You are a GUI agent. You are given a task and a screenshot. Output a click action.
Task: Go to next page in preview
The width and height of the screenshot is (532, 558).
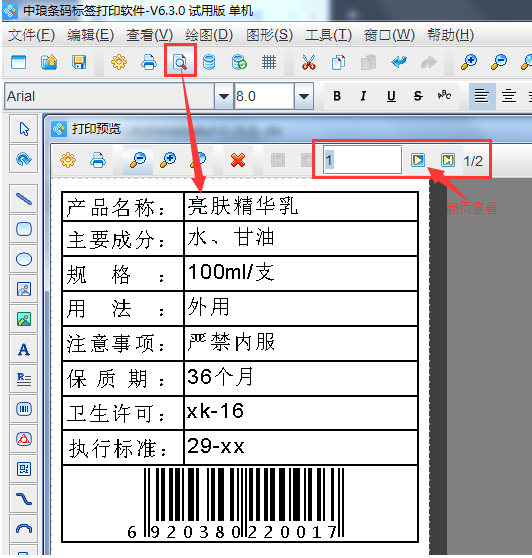(x=418, y=160)
